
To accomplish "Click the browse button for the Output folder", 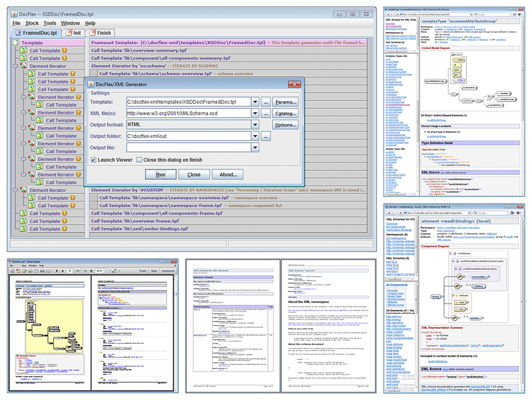I will point(265,137).
